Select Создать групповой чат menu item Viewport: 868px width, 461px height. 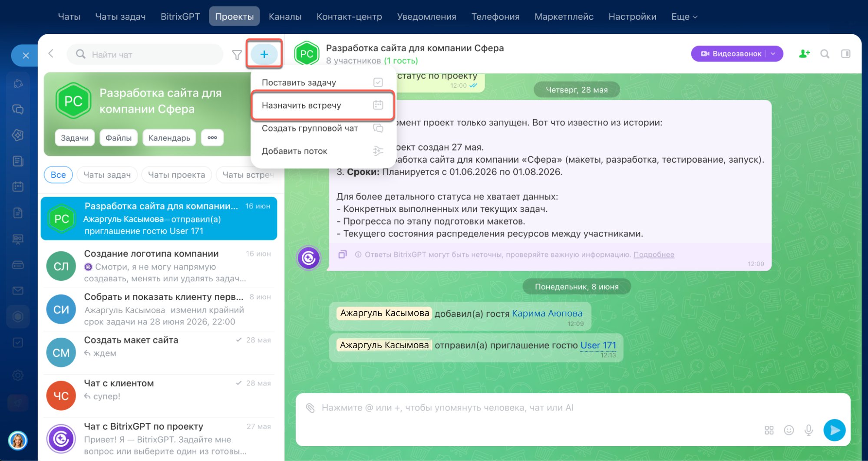pos(322,128)
